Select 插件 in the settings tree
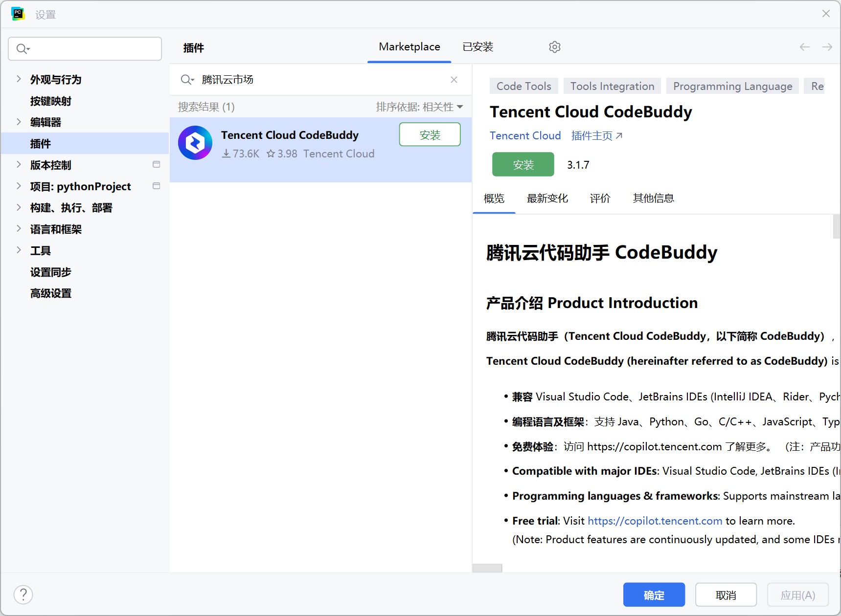Viewport: 841px width, 616px height. [x=85, y=143]
